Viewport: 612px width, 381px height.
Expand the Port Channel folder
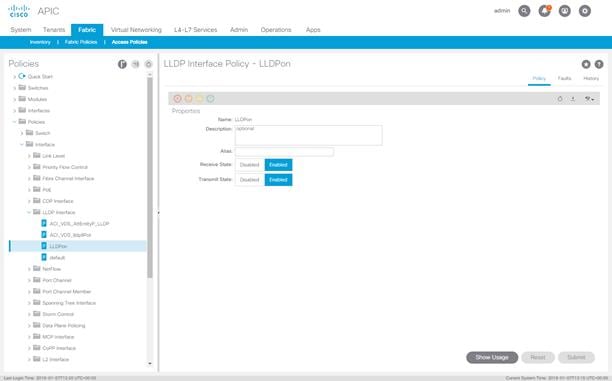(29, 280)
